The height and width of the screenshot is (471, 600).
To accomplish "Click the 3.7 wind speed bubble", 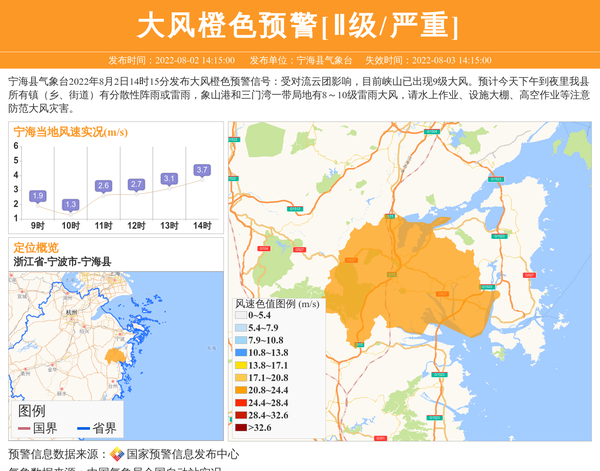I will tap(202, 170).
